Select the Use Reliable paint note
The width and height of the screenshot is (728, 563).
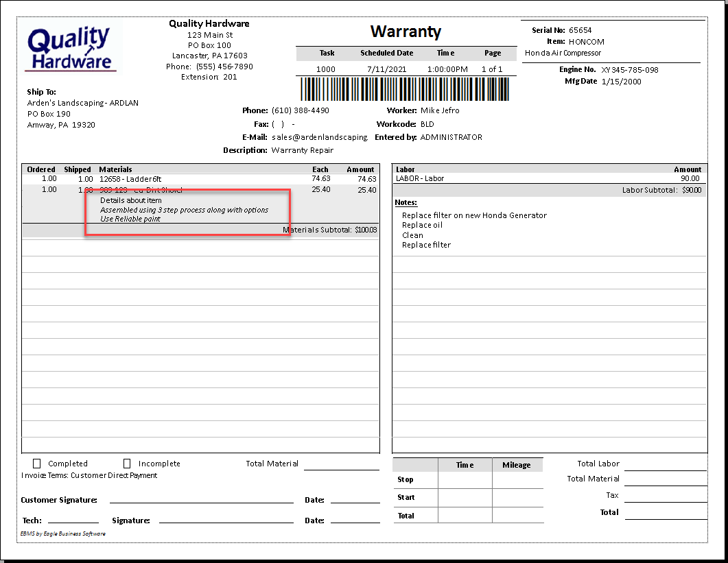[x=130, y=219]
